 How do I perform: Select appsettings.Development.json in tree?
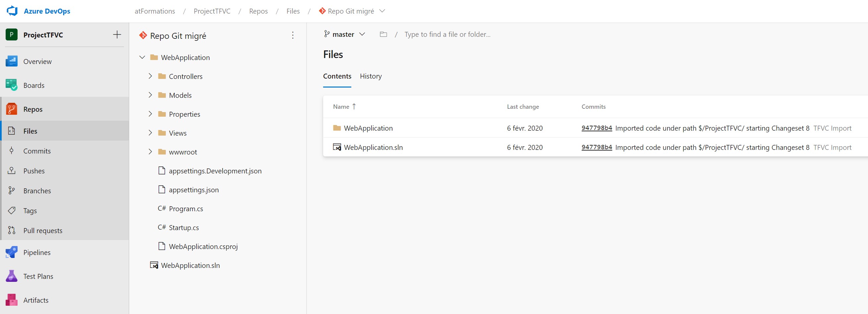215,171
